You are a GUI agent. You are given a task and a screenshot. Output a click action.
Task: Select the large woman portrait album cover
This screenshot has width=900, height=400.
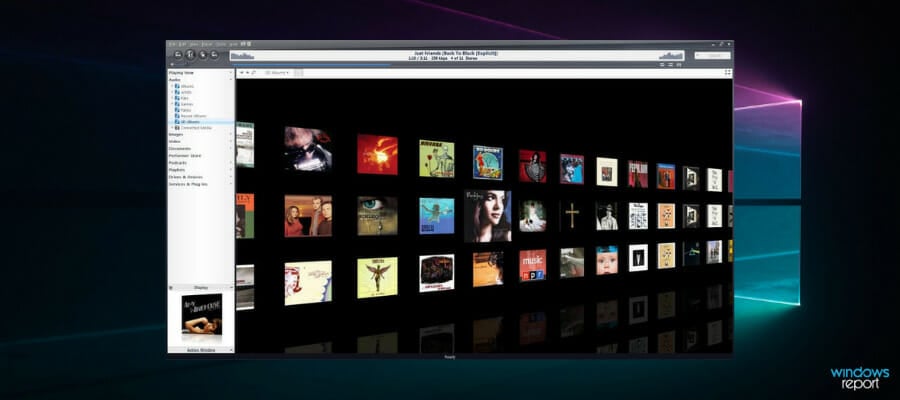click(487, 216)
